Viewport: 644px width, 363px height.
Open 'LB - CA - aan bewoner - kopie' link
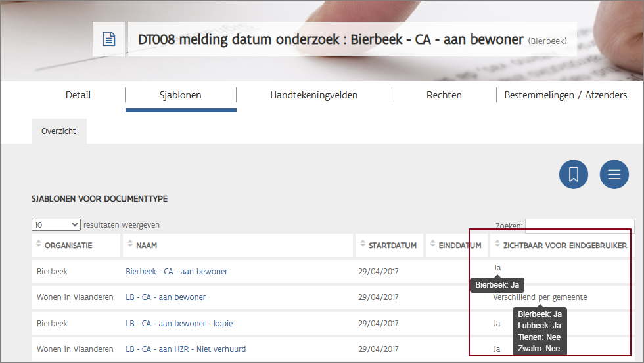[x=179, y=324]
